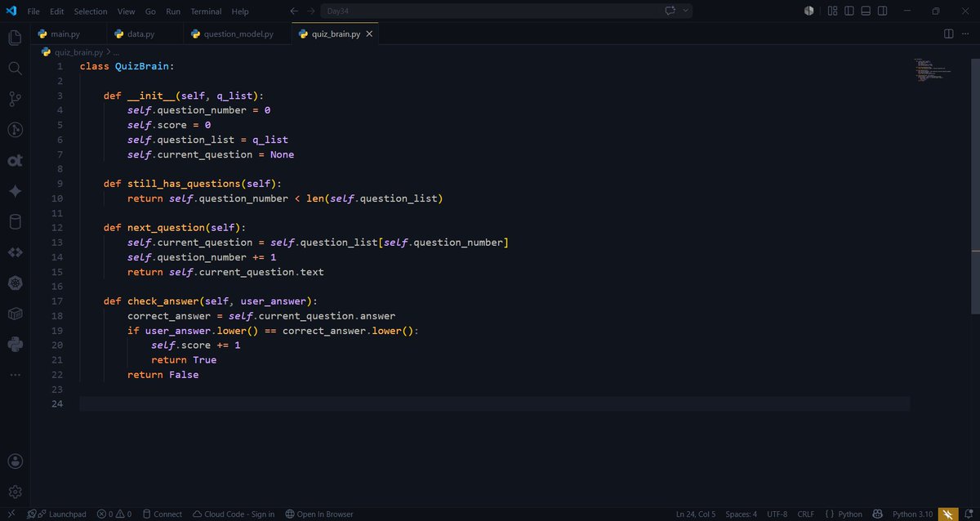Show additional views via ellipsis in activity bar
This screenshot has width=980, height=521.
(x=15, y=375)
